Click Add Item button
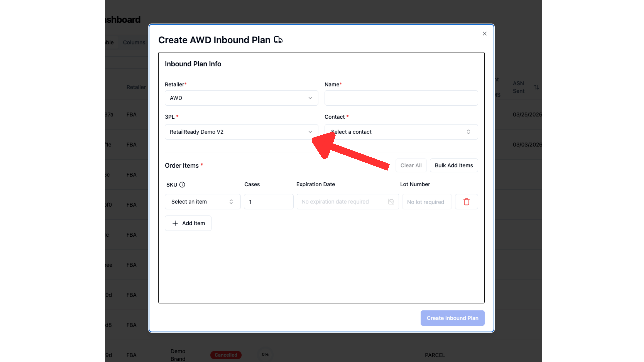 [x=188, y=223]
